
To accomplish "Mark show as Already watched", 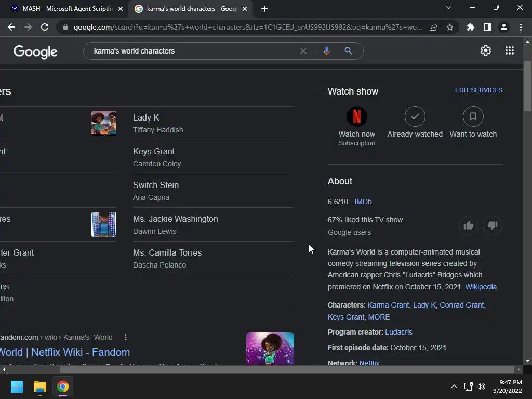I will click(415, 116).
